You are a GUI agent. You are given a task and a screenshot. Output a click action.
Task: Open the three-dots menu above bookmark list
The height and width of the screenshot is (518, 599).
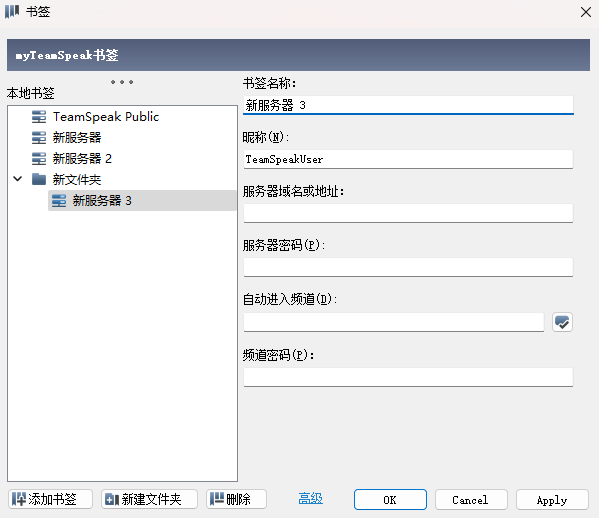tap(122, 82)
